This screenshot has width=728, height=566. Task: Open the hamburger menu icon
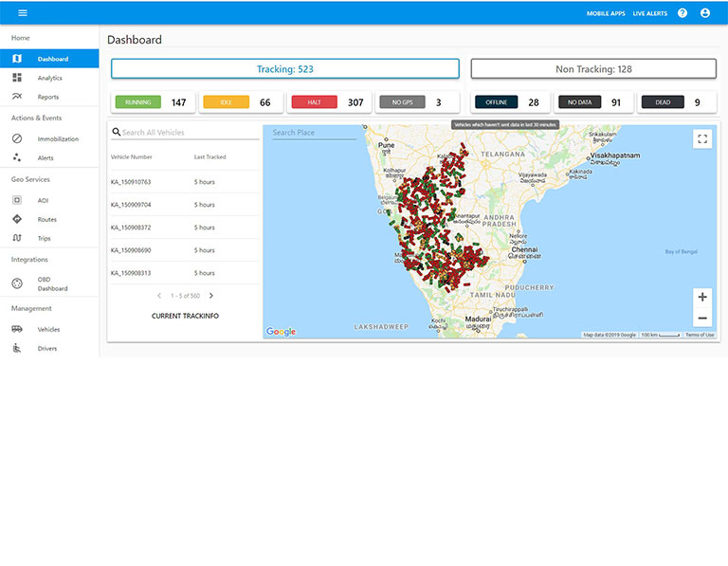[23, 13]
